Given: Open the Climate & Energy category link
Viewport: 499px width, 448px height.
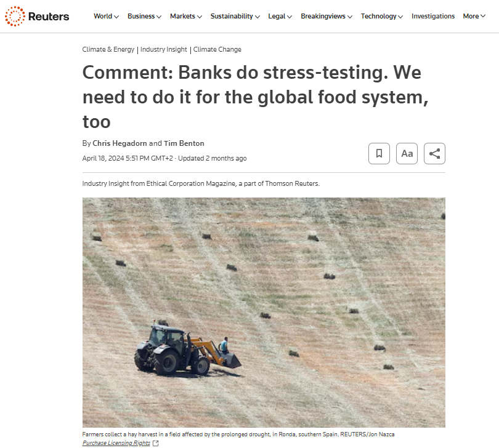Looking at the screenshot, I should tap(108, 50).
